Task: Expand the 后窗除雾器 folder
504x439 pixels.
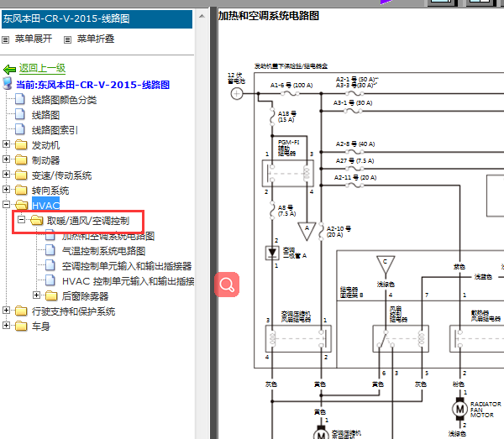Action: 36,295
